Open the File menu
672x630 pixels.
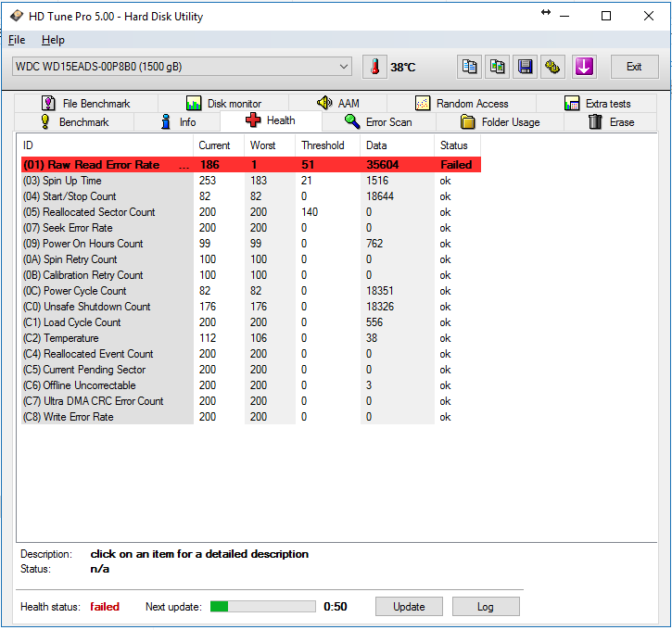pos(17,40)
